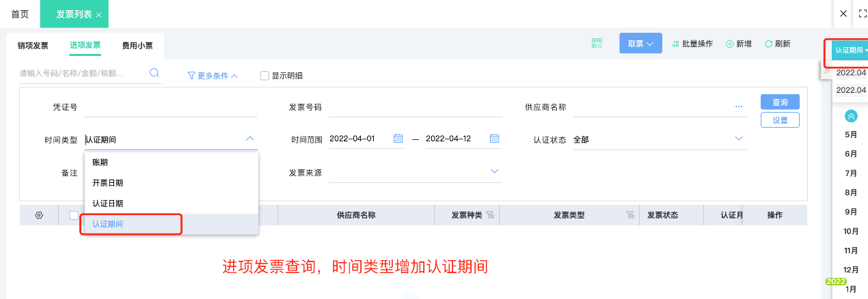868x299 pixels.
Task: Click the table column settings gear
Action: [x=39, y=215]
